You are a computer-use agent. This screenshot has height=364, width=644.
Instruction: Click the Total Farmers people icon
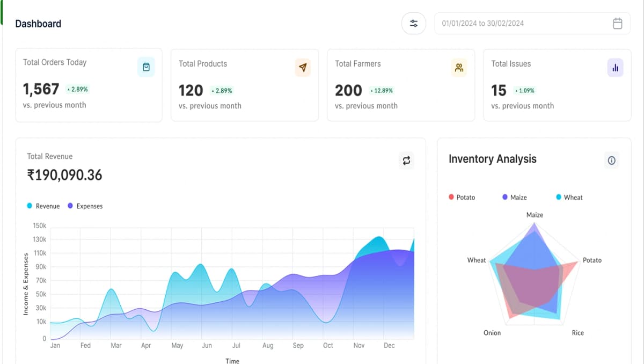[459, 68]
